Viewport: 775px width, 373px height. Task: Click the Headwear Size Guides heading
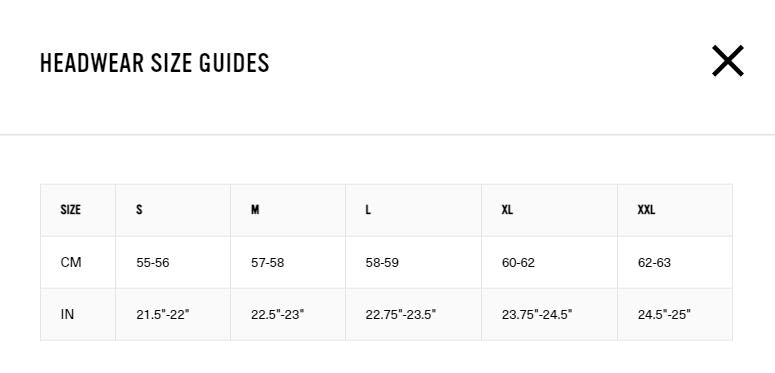tap(155, 63)
